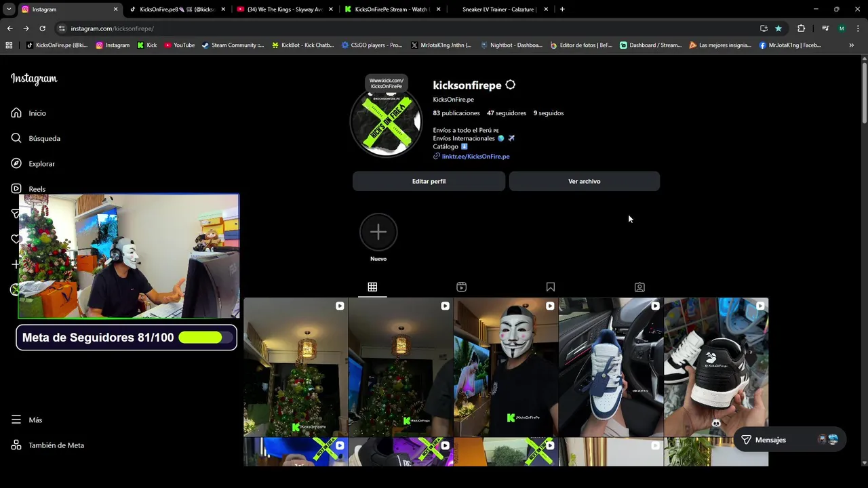The image size is (868, 488).
Task: Open Steam Community bookmark
Action: click(233, 45)
